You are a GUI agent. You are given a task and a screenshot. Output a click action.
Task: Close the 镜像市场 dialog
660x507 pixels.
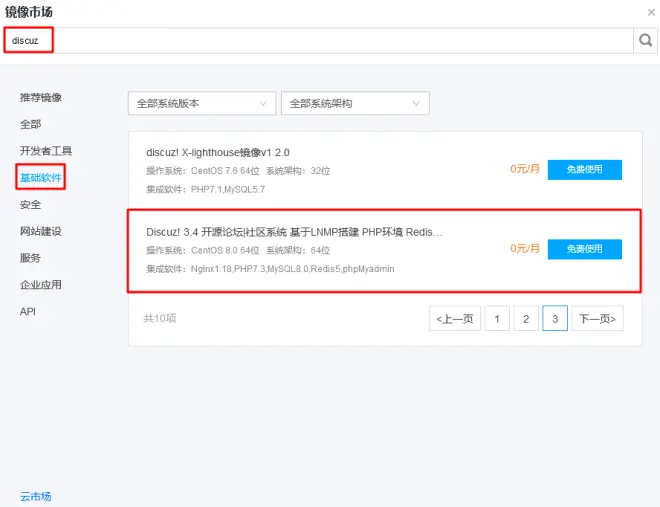[651, 13]
